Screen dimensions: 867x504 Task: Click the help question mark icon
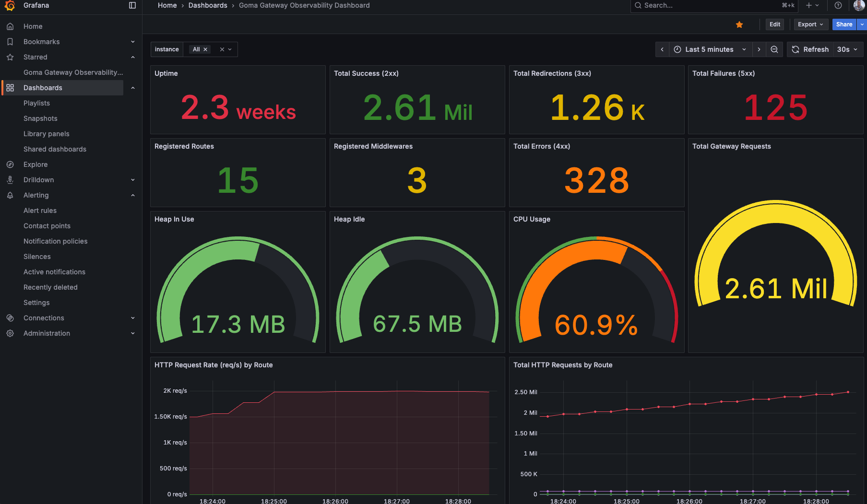(838, 5)
